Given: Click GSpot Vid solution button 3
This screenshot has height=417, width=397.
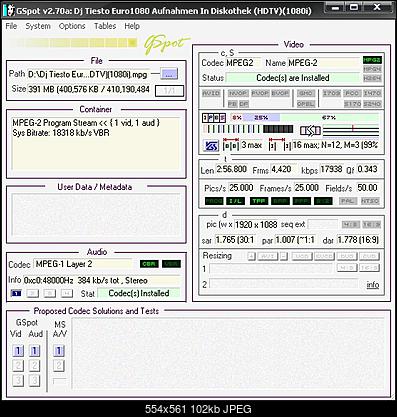Looking at the screenshot, I should point(18,380).
